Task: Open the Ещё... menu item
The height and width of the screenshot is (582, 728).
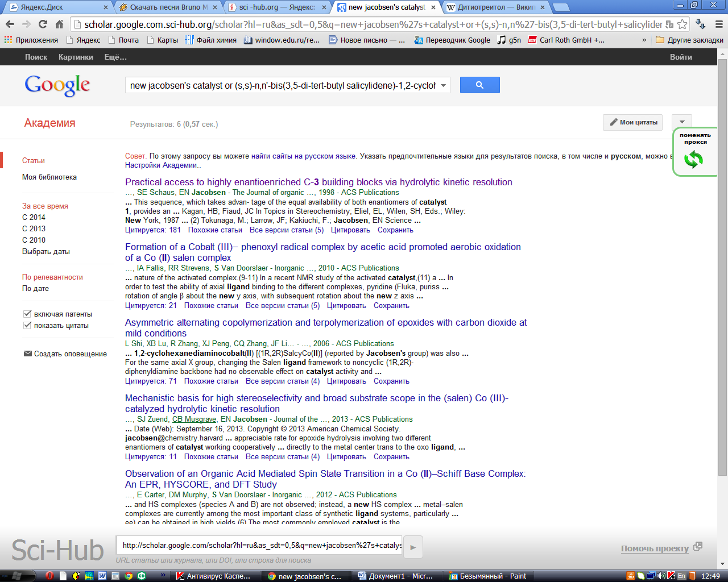Action: (115, 57)
